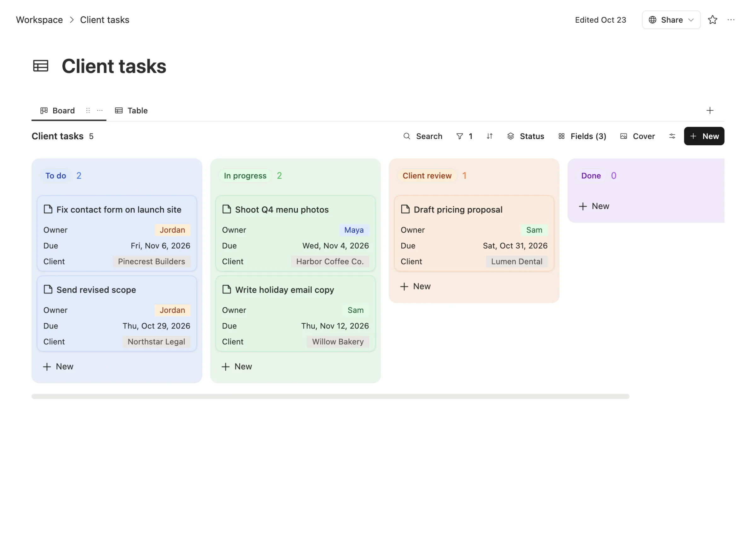Image resolution: width=756 pixels, height=539 pixels.
Task: Click plus icon under Client review column
Action: [404, 287]
